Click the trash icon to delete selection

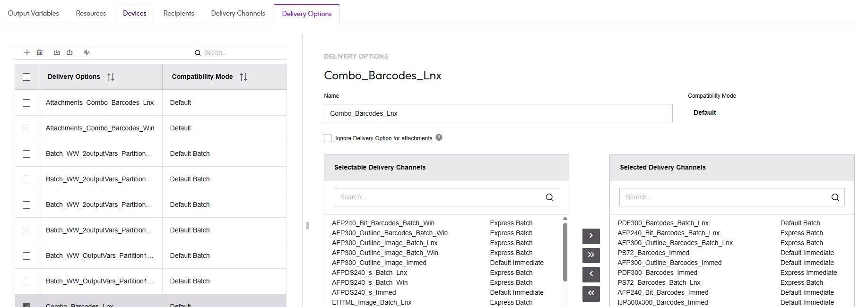[x=40, y=52]
